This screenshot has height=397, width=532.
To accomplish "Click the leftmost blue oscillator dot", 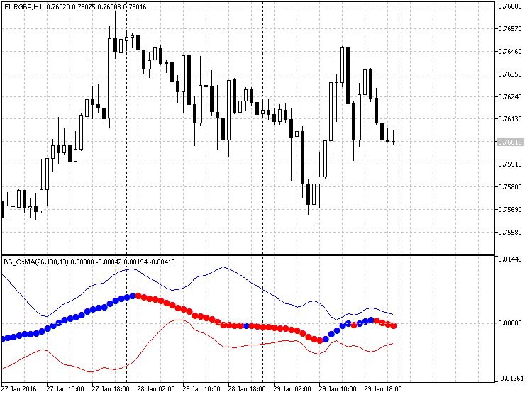I will pos(2,339).
